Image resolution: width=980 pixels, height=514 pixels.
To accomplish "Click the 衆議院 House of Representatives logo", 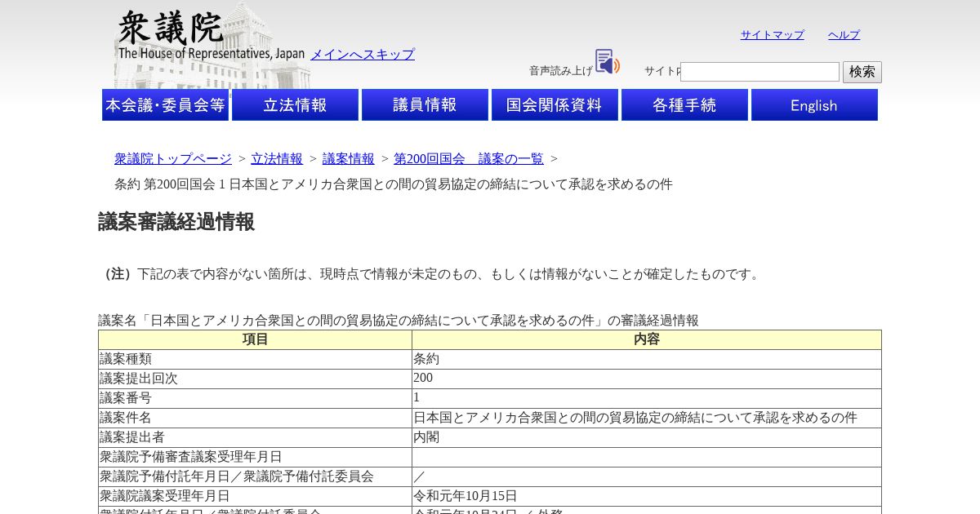I will (x=212, y=35).
